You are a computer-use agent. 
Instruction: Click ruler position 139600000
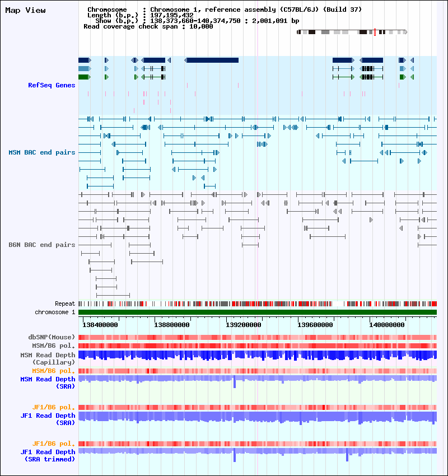(x=315, y=325)
